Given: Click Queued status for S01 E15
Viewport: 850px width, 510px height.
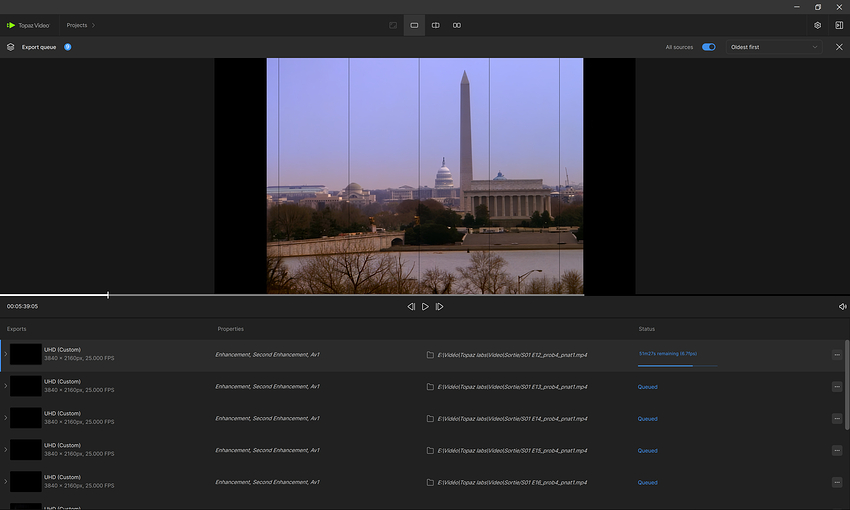Looking at the screenshot, I should 647,450.
